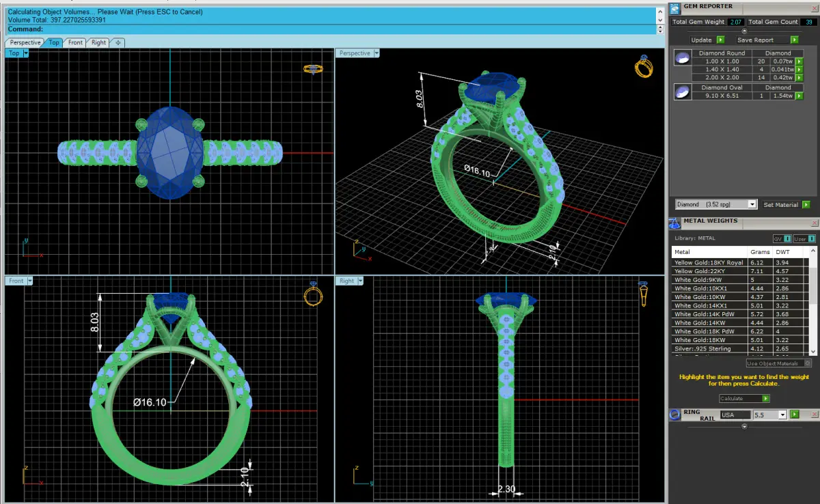
Task: Click green arrow for 1.54tw oval row
Action: click(798, 96)
